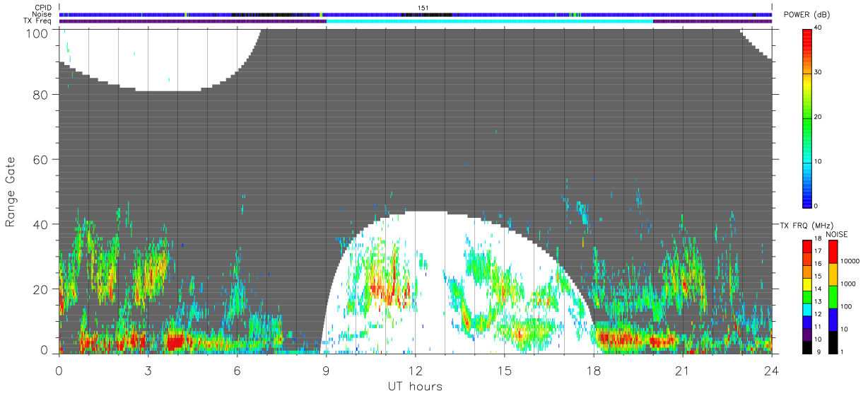Click cyan 12-13 MHz TX frequency swatch
The image size is (868, 401).
[x=807, y=310]
